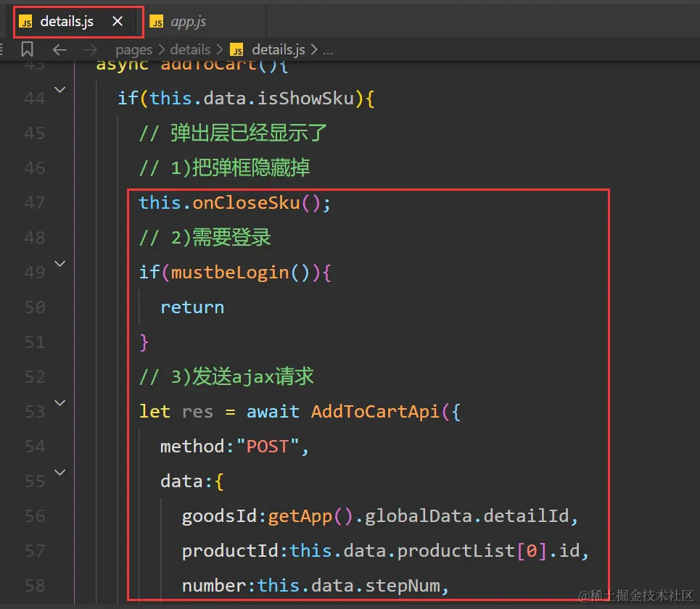Viewport: 700px width, 609px height.
Task: Navigate forward with the right arrow
Action: [x=90, y=49]
